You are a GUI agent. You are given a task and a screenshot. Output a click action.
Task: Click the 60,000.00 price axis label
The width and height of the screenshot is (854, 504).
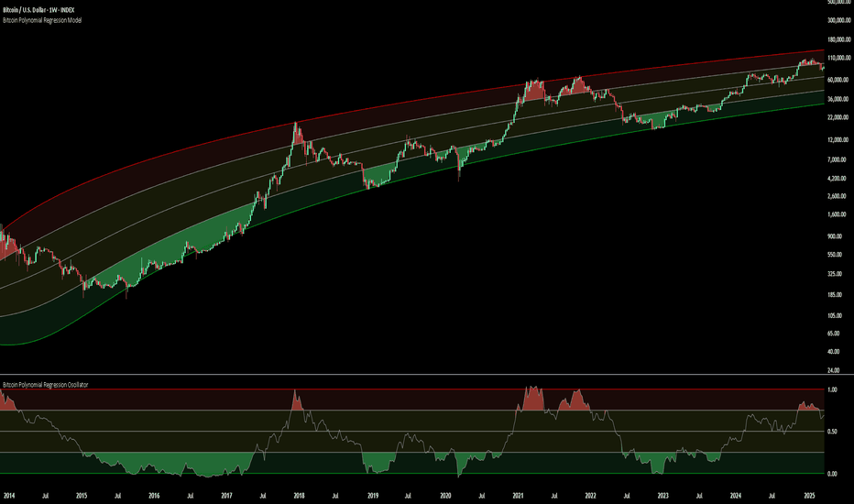[838, 80]
